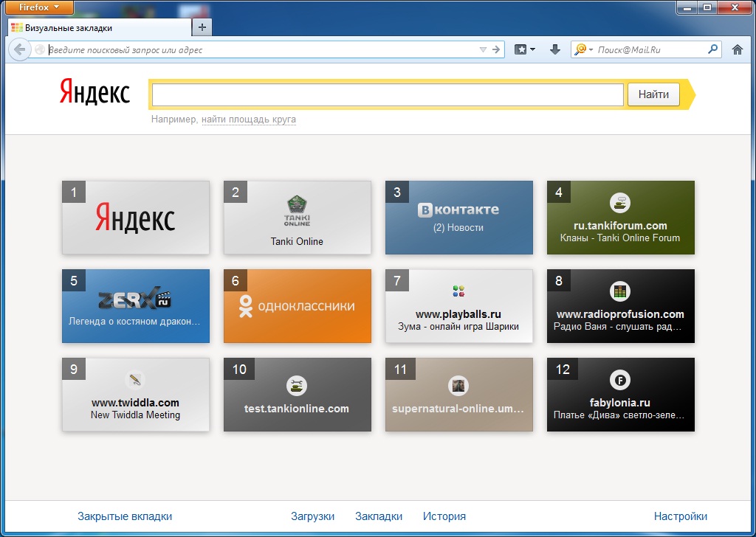This screenshot has height=537, width=756.
Task: Open the Firefox application menu
Action: click(40, 7)
